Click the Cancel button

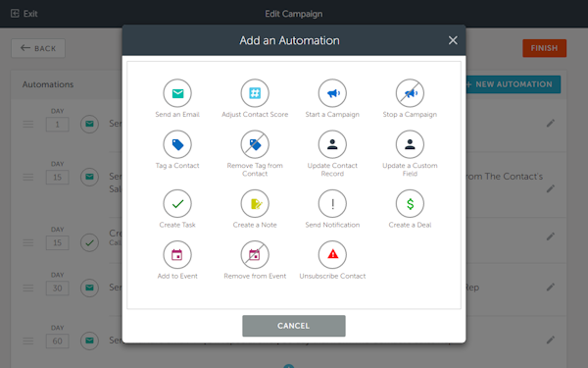[x=294, y=326]
